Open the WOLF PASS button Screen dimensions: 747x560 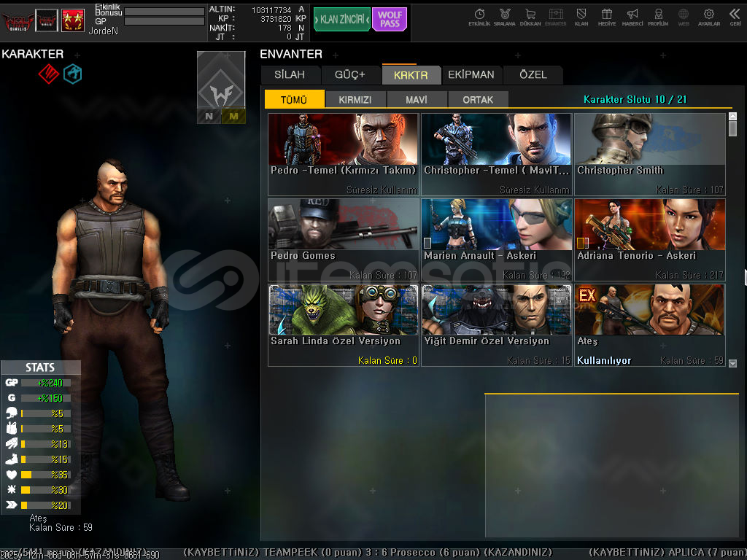pos(390,20)
